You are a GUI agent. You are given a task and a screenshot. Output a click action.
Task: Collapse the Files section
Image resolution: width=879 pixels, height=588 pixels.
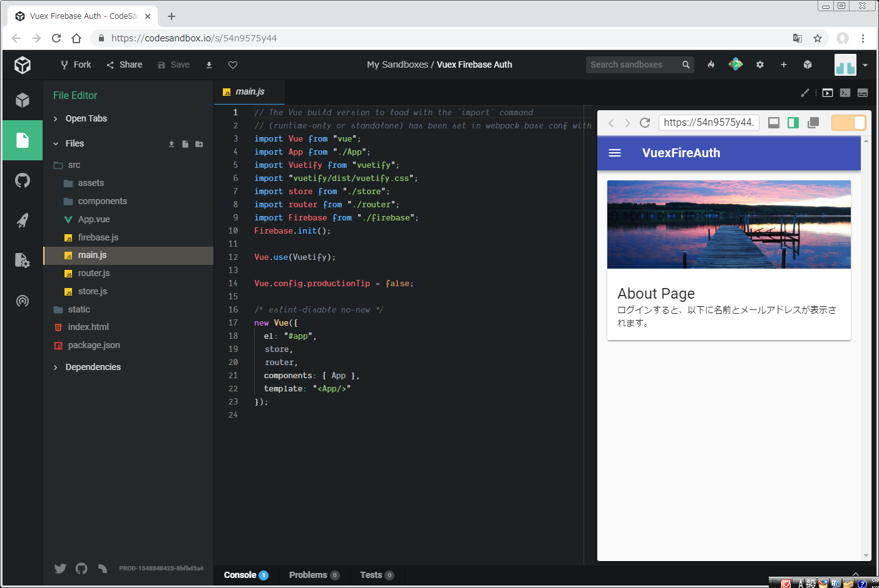click(75, 143)
